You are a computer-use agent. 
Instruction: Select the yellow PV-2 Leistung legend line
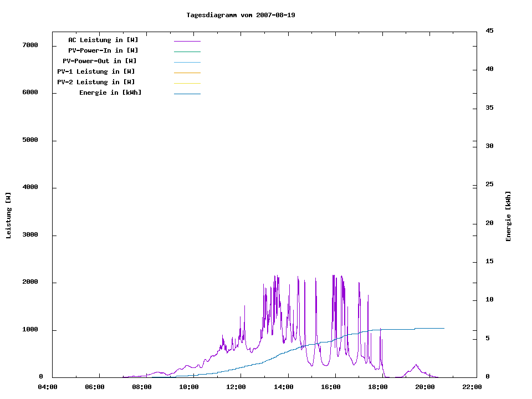(x=187, y=83)
